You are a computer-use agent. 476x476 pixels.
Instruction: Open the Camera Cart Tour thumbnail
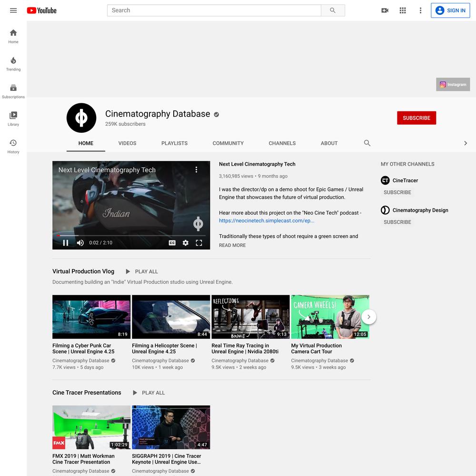330,317
